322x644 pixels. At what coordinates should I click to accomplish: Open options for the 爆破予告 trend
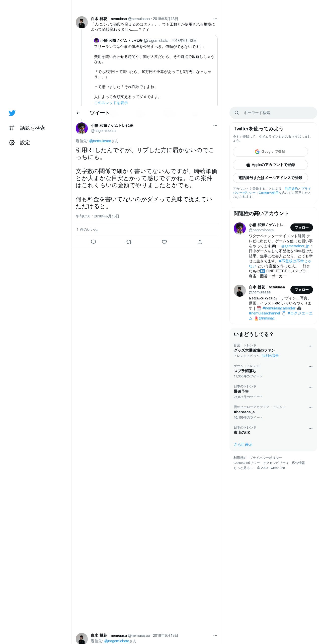(x=310, y=387)
